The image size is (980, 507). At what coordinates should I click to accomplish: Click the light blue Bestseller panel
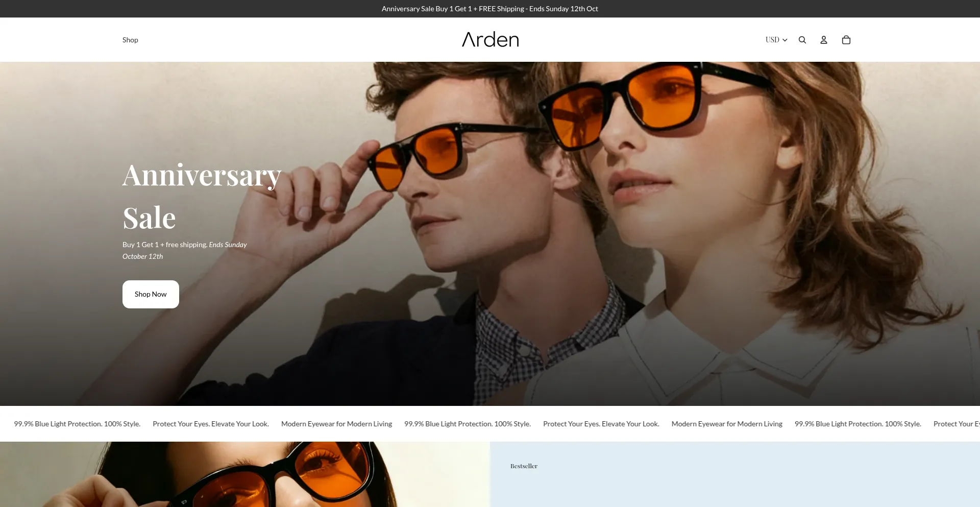point(735,485)
